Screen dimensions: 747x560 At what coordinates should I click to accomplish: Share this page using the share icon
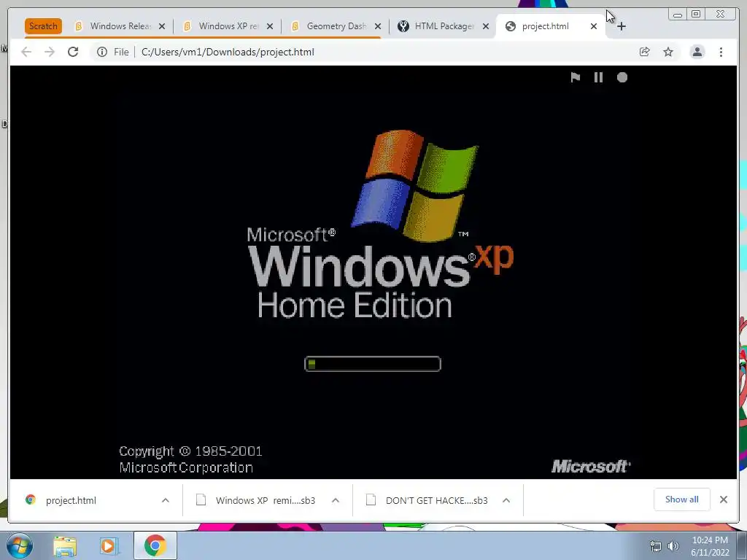pyautogui.click(x=645, y=52)
